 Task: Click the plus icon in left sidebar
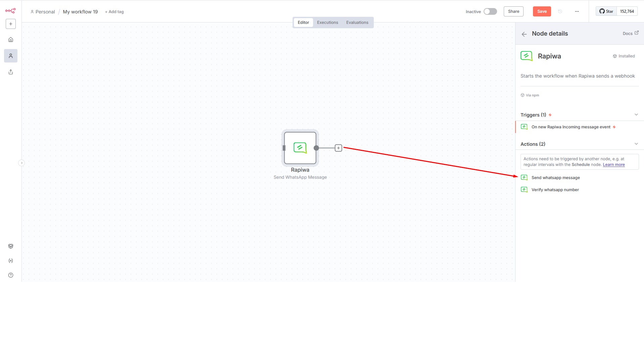(x=11, y=24)
